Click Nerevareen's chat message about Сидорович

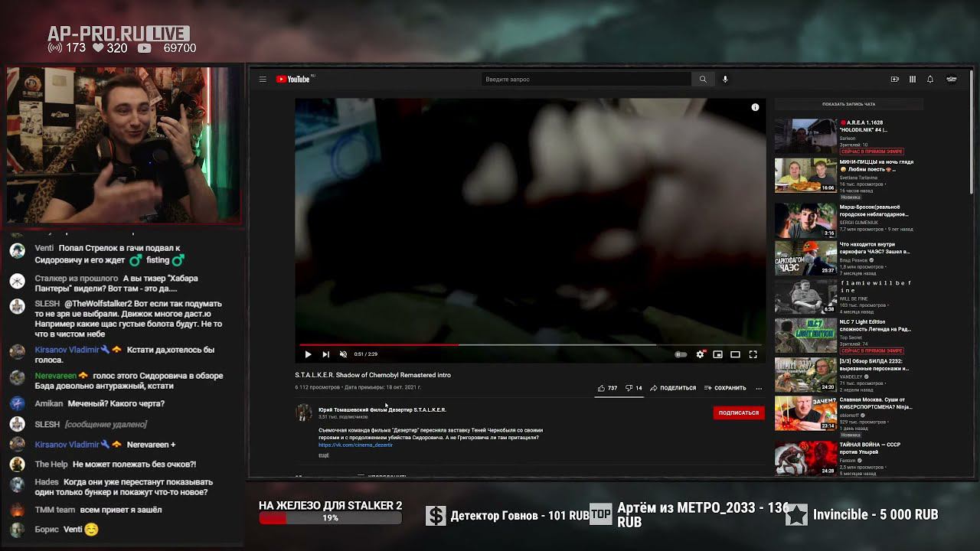pyautogui.click(x=129, y=380)
